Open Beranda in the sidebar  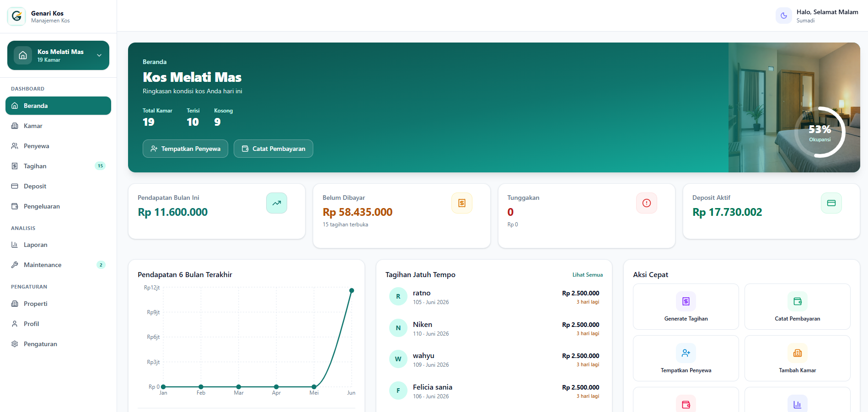[58, 106]
